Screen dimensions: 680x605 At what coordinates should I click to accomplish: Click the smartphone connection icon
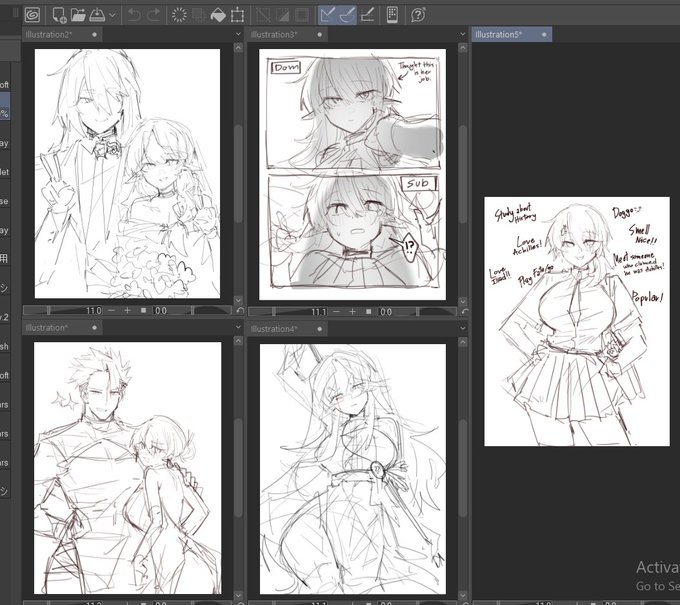pyautogui.click(x=392, y=15)
